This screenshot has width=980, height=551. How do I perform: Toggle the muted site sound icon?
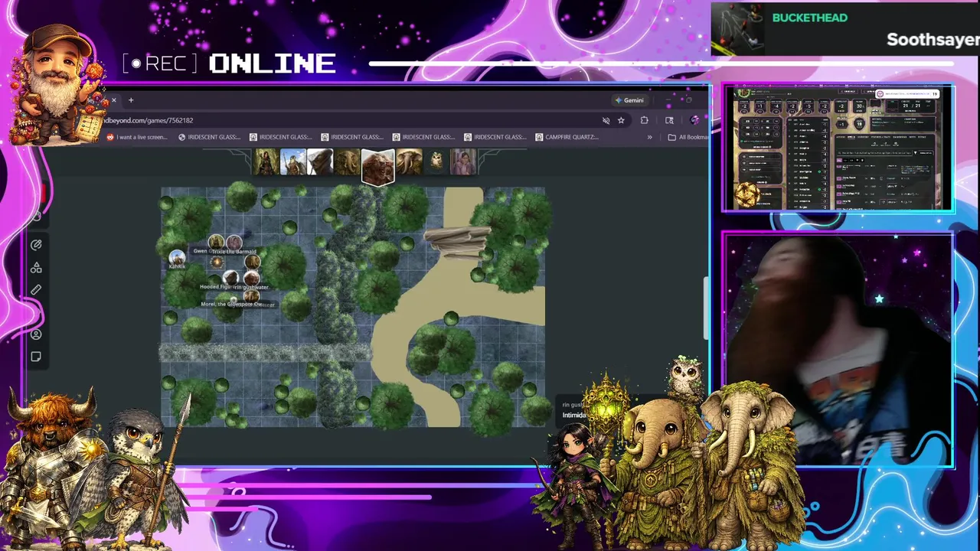pos(606,120)
